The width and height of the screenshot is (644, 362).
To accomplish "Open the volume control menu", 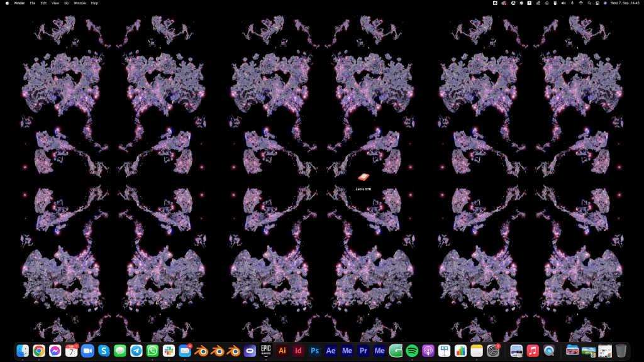I will (x=563, y=3).
